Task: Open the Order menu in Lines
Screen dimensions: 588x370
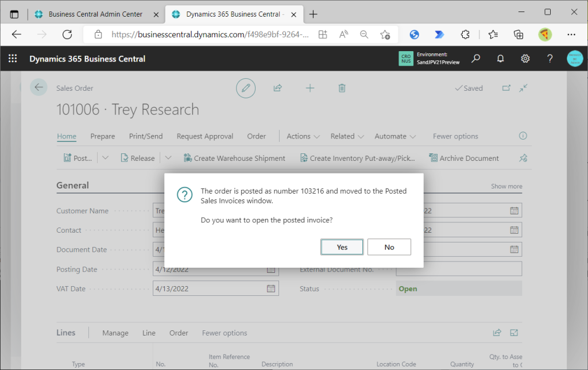Action: (179, 333)
